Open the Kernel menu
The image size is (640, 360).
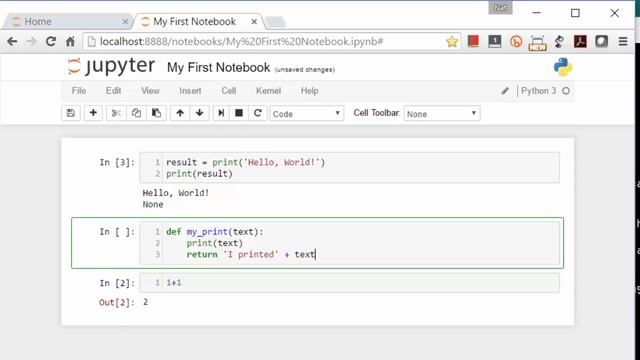268,91
